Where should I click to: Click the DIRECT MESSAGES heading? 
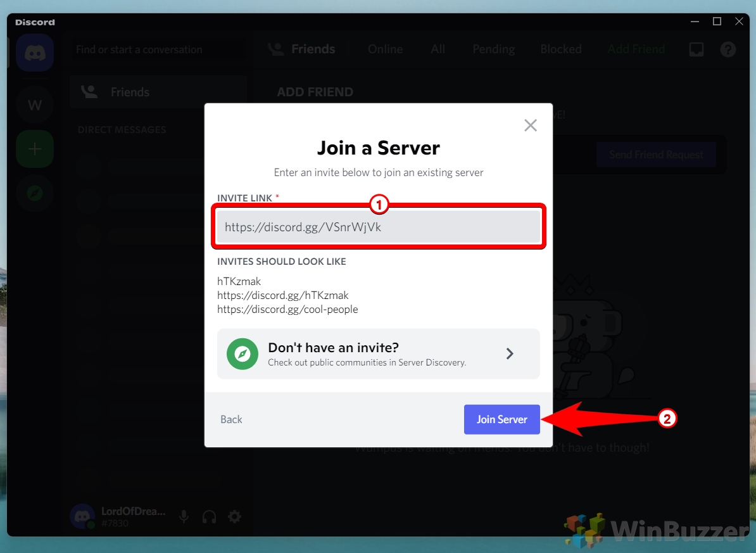[x=122, y=130]
